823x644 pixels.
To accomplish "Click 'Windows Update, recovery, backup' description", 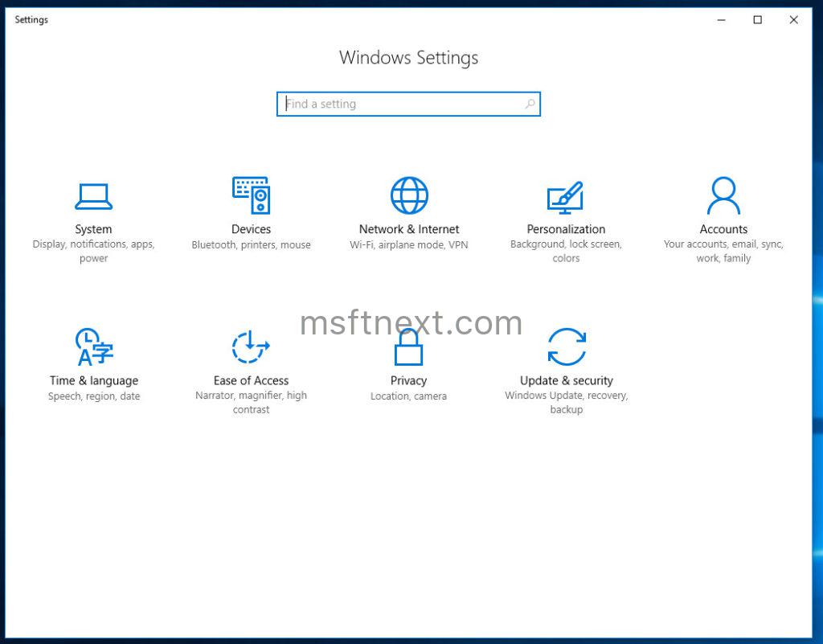I will tap(567, 403).
